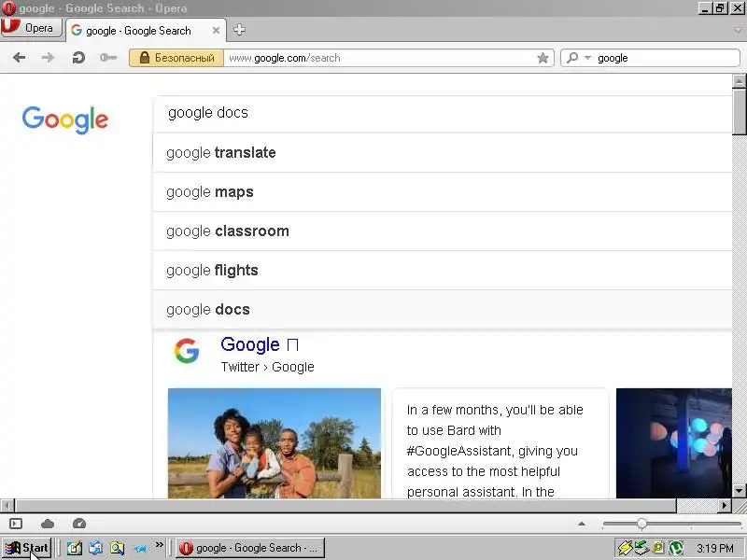Click the zoom slider handle
747x560 pixels.
641,524
